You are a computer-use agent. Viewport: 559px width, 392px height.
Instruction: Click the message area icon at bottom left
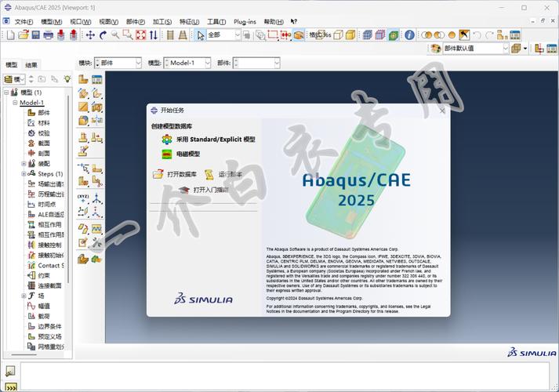pos(10,371)
